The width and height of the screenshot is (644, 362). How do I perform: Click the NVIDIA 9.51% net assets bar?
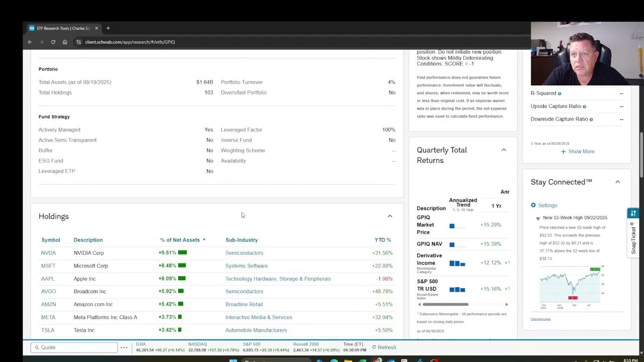tap(182, 253)
